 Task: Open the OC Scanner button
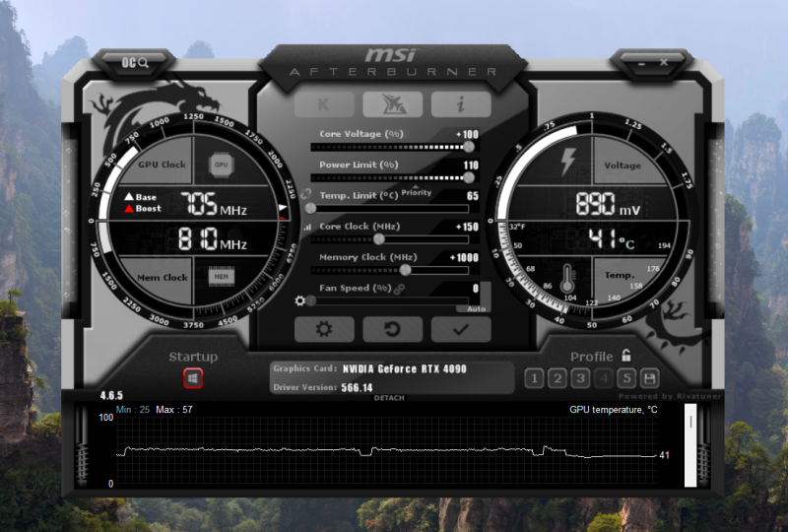click(x=135, y=62)
